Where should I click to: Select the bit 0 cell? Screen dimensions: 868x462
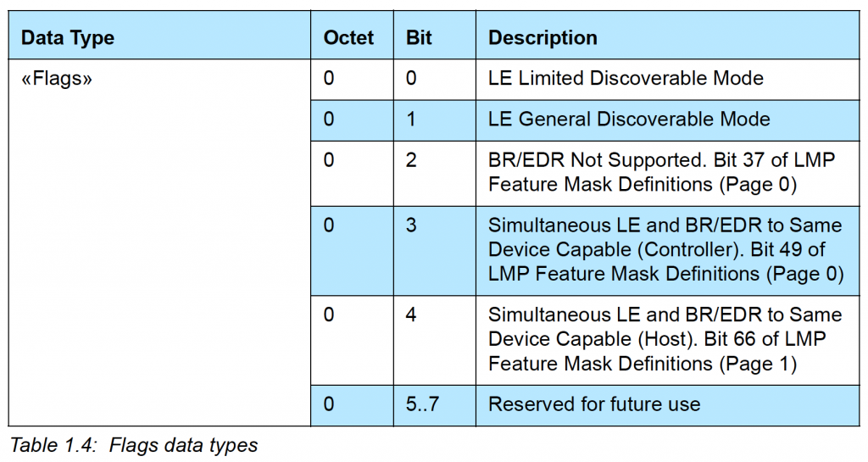tap(435, 80)
